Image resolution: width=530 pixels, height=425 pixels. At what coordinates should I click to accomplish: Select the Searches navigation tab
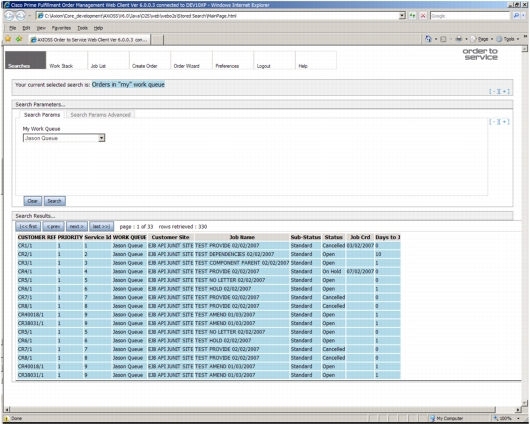click(x=25, y=60)
